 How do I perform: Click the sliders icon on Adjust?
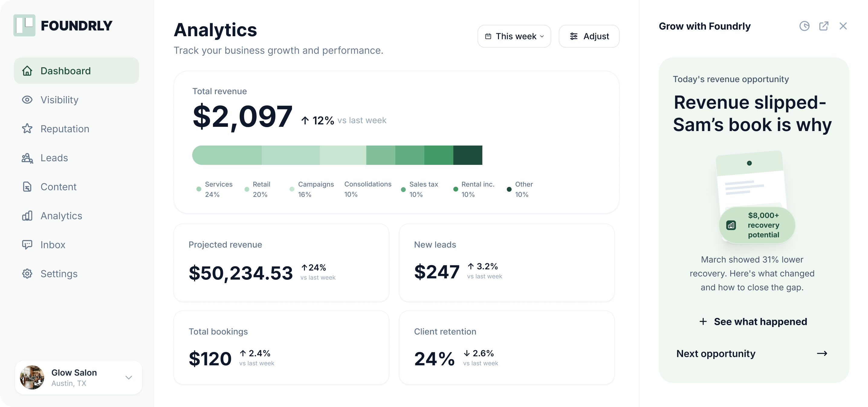pos(574,36)
